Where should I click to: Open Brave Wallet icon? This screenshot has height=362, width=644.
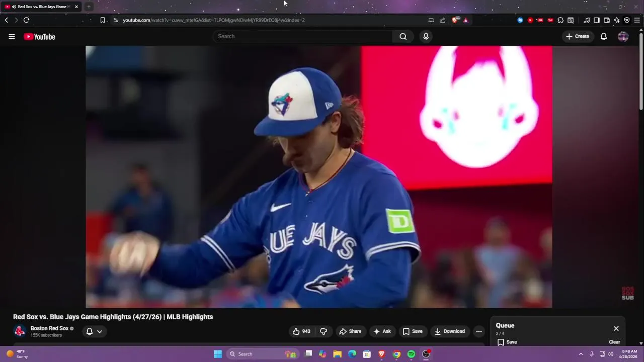point(607,20)
